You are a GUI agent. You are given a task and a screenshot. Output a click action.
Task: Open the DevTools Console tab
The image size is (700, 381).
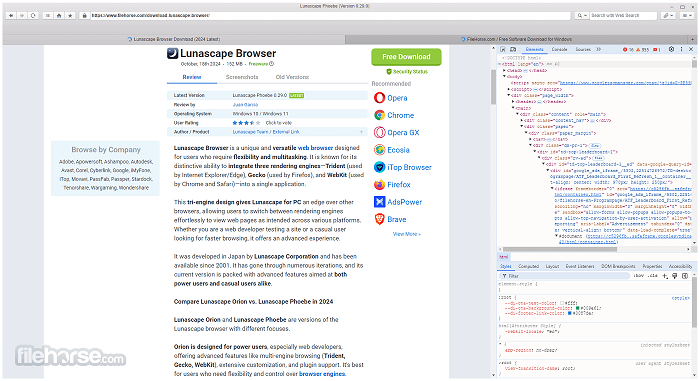pos(559,50)
